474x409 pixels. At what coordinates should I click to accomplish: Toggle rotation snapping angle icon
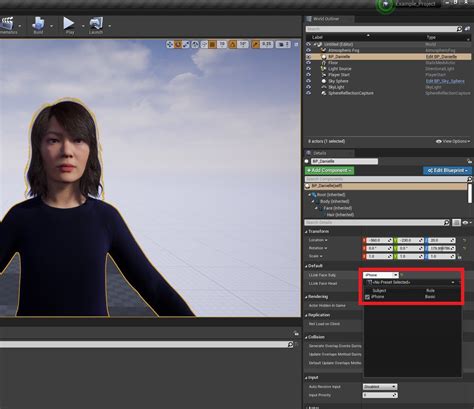point(233,44)
